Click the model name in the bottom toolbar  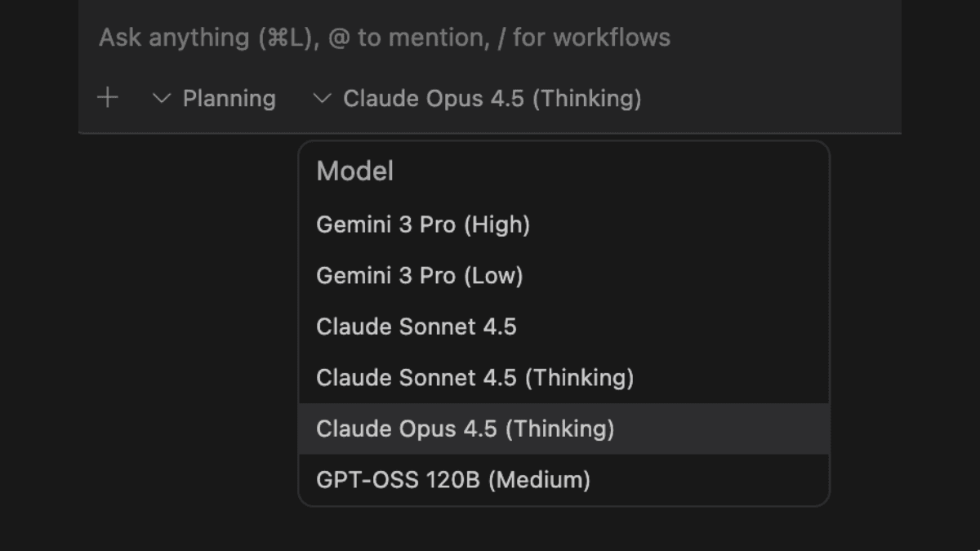coord(492,99)
